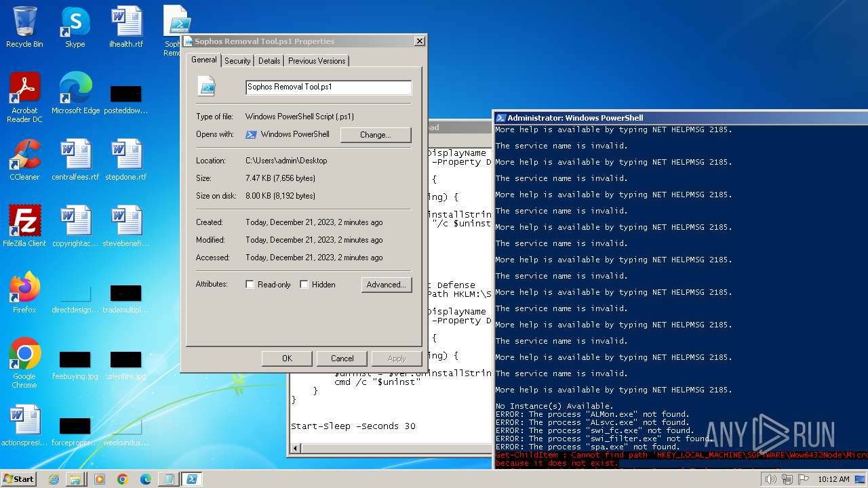Open centralfees.rtf document icon
This screenshot has height=488, width=868.
point(75,160)
